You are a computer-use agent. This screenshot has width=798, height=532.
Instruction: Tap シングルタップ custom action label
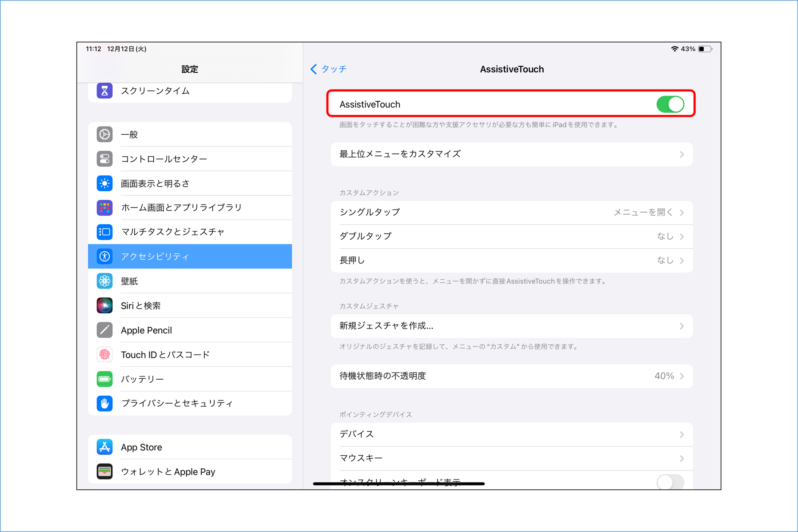click(x=370, y=212)
